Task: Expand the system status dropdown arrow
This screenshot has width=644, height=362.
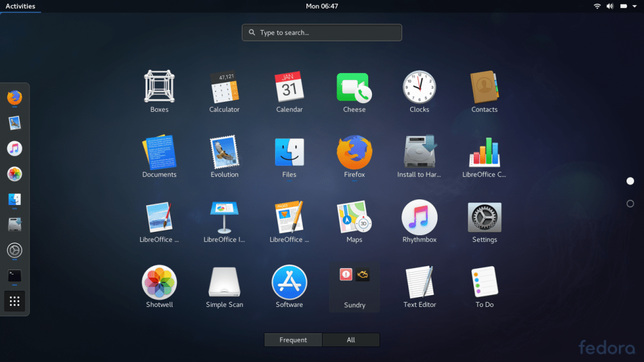Action: point(636,6)
